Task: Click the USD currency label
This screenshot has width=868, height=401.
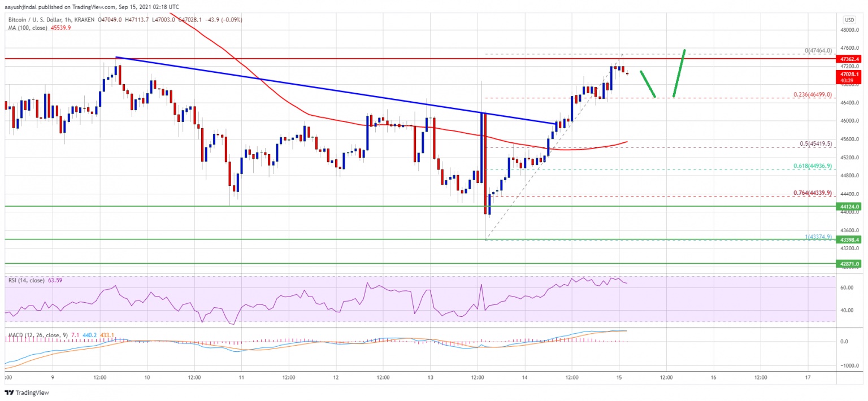Action: (849, 19)
